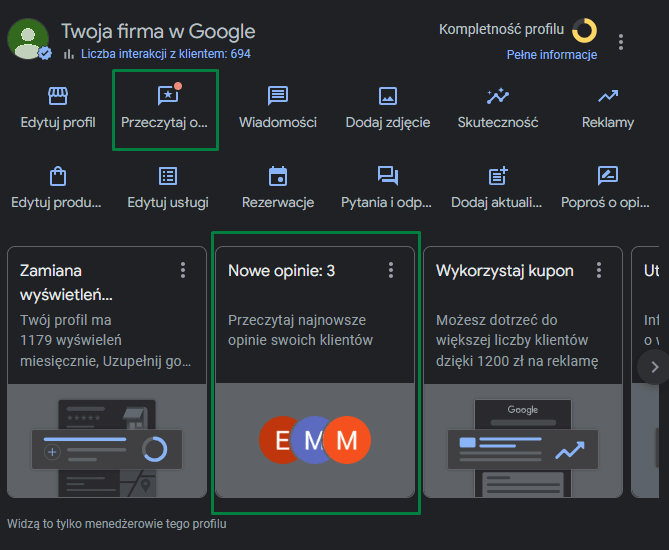The image size is (669, 550).
Task: Click Twoja firma w Google heading
Action: [158, 32]
